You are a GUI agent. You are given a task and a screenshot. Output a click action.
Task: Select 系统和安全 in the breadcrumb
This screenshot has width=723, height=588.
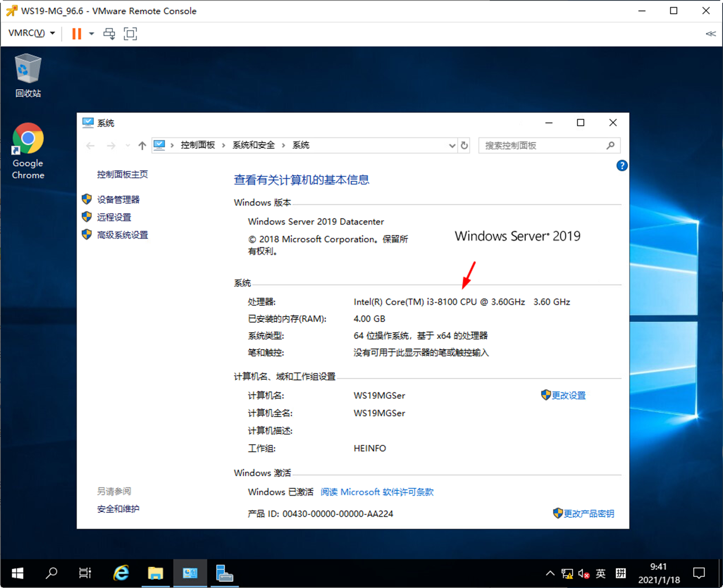pos(253,145)
